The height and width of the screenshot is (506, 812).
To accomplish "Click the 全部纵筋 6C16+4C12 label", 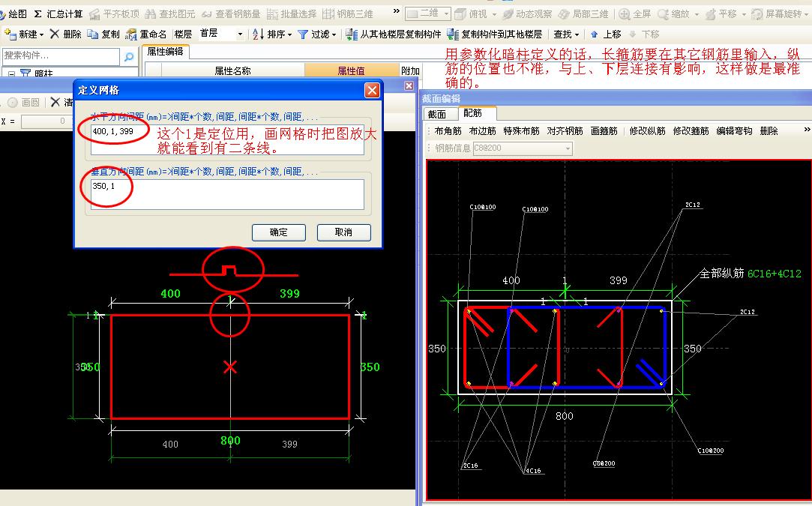I will 750,274.
